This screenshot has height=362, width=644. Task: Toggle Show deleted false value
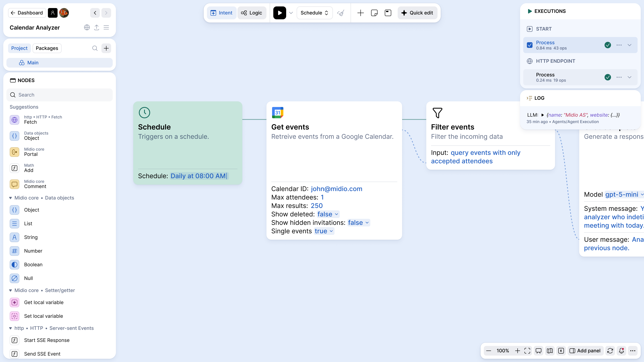[327, 214]
